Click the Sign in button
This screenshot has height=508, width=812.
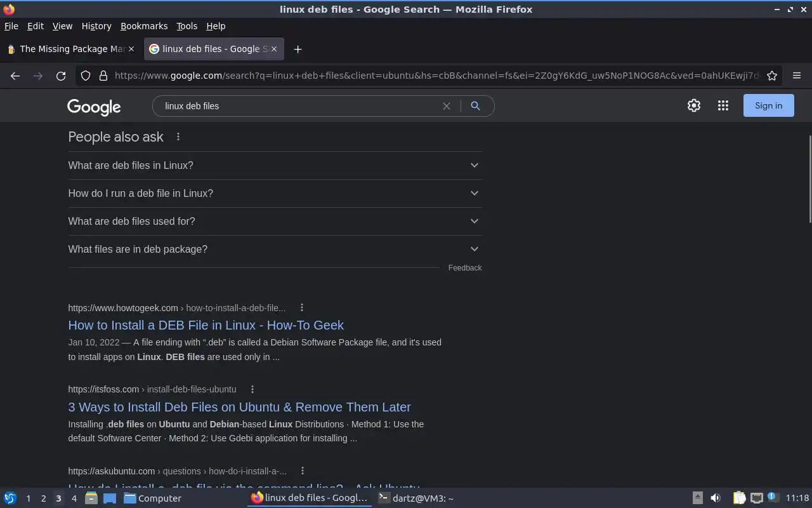768,106
